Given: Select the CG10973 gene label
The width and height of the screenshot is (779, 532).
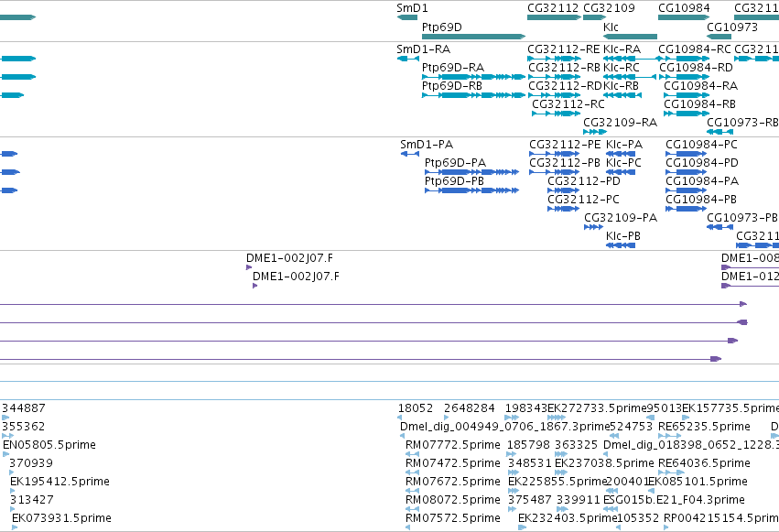Looking at the screenshot, I should coord(732,27).
